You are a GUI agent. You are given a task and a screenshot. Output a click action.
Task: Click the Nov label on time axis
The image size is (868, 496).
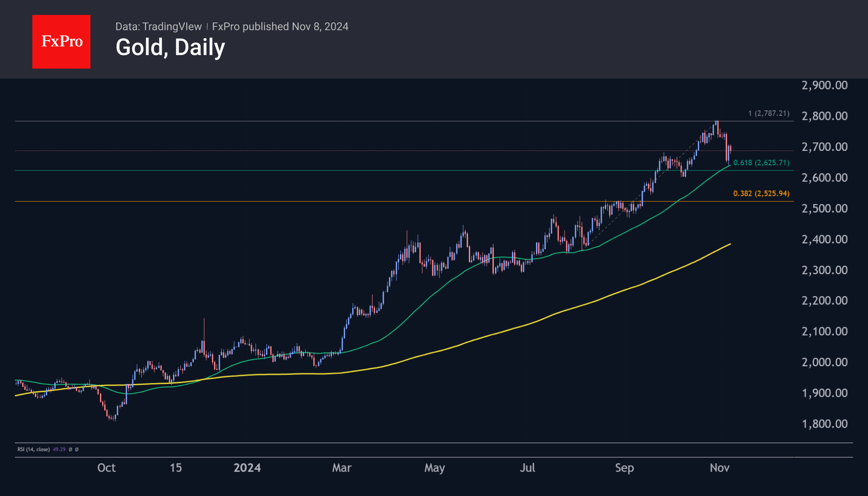719,468
